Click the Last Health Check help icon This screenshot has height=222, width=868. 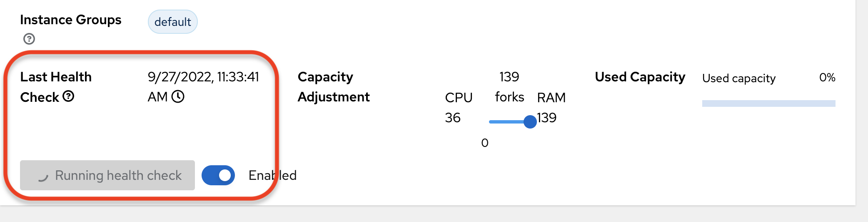68,97
